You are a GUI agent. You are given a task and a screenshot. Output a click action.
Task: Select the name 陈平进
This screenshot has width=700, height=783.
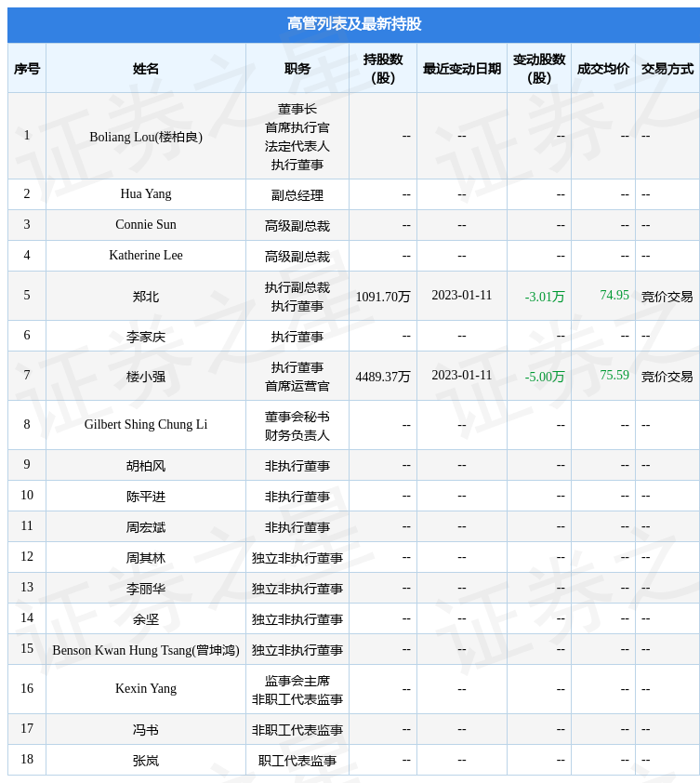tap(146, 497)
